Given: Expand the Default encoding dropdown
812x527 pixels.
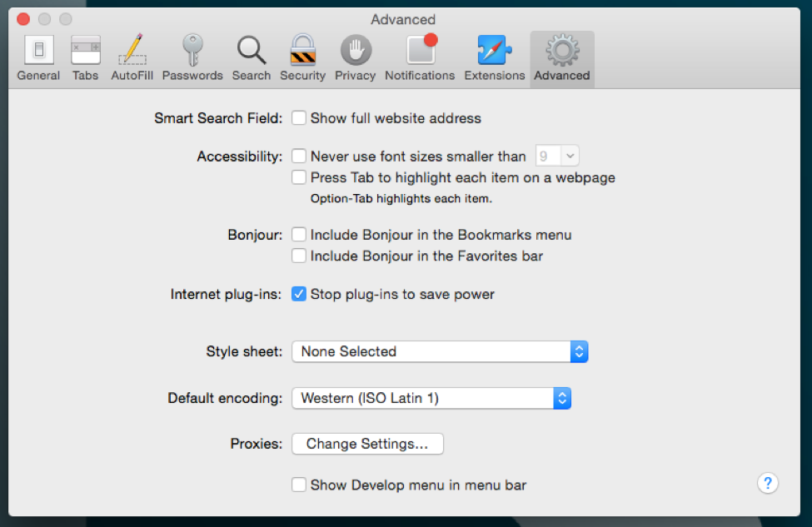Looking at the screenshot, I should (x=431, y=398).
